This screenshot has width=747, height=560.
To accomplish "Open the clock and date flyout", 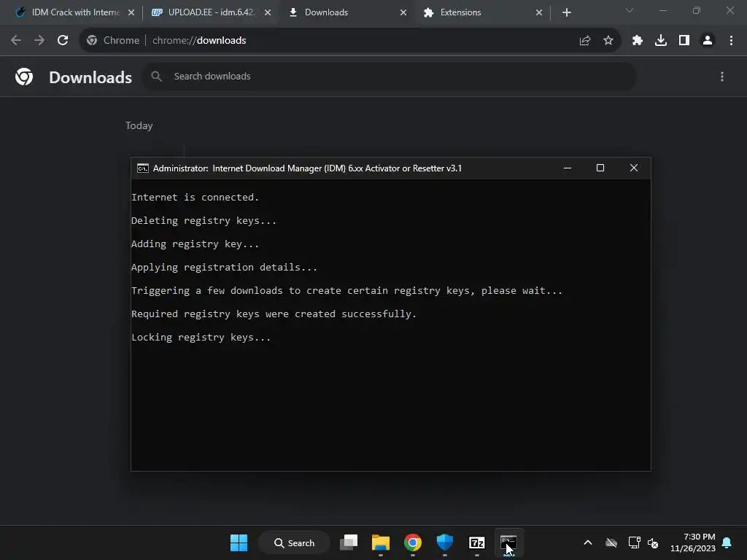I will pos(693,542).
